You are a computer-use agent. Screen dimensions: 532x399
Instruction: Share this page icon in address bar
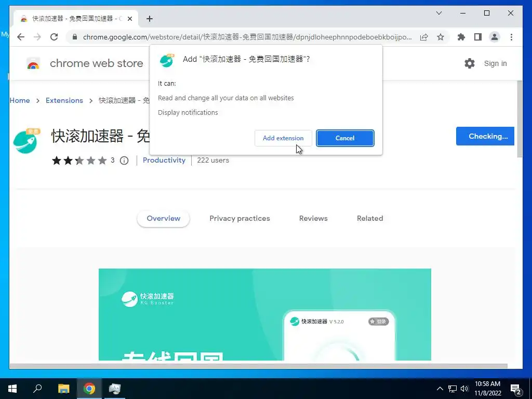coord(424,37)
